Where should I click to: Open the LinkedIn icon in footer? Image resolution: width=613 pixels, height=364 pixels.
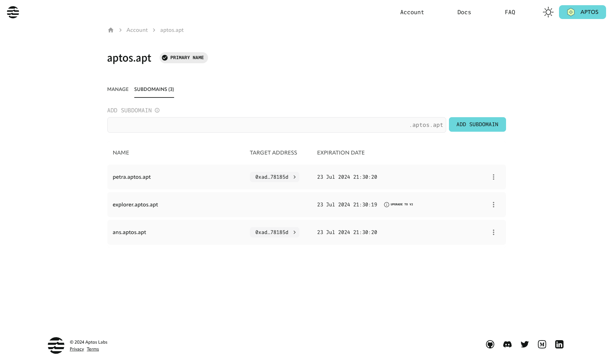click(x=559, y=344)
